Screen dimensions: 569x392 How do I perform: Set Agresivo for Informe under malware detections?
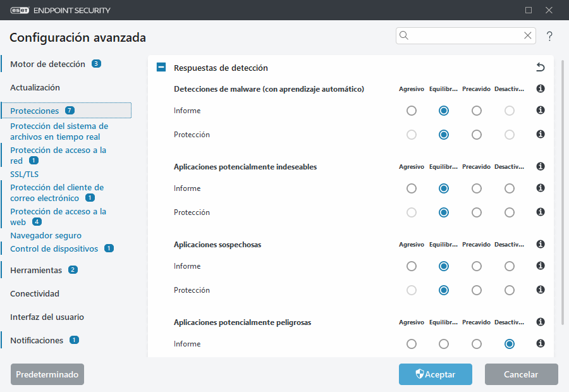click(412, 110)
